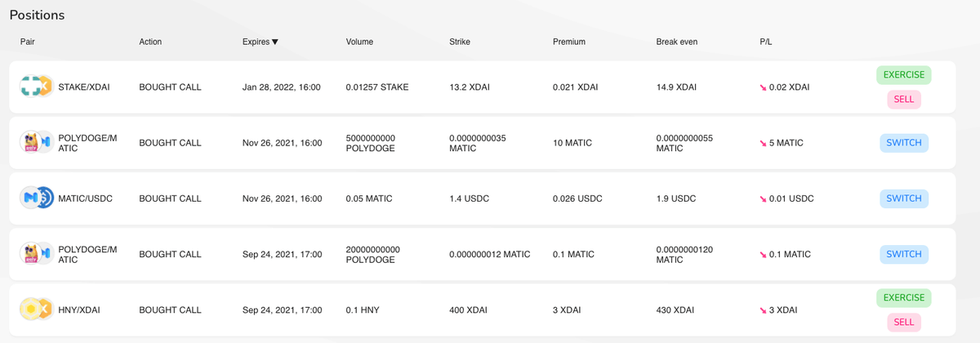Switch network for the 5000000000 POLYDOGE position
Screen dimensions: 980x343
[x=904, y=143]
